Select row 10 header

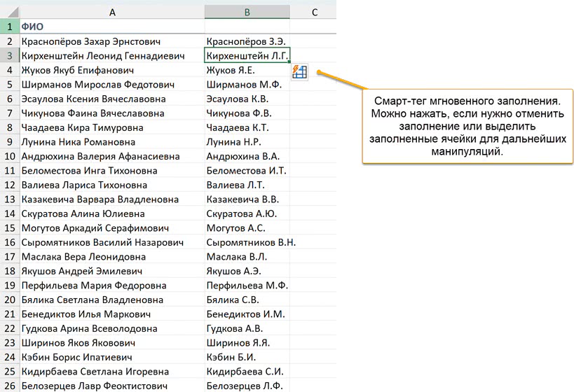10,156
